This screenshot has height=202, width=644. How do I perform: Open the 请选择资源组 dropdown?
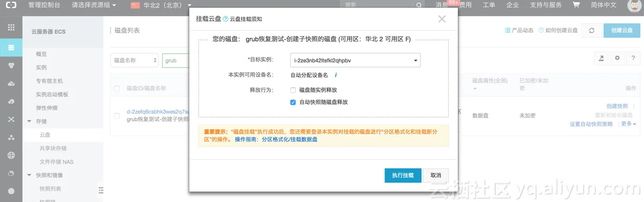point(94,6)
